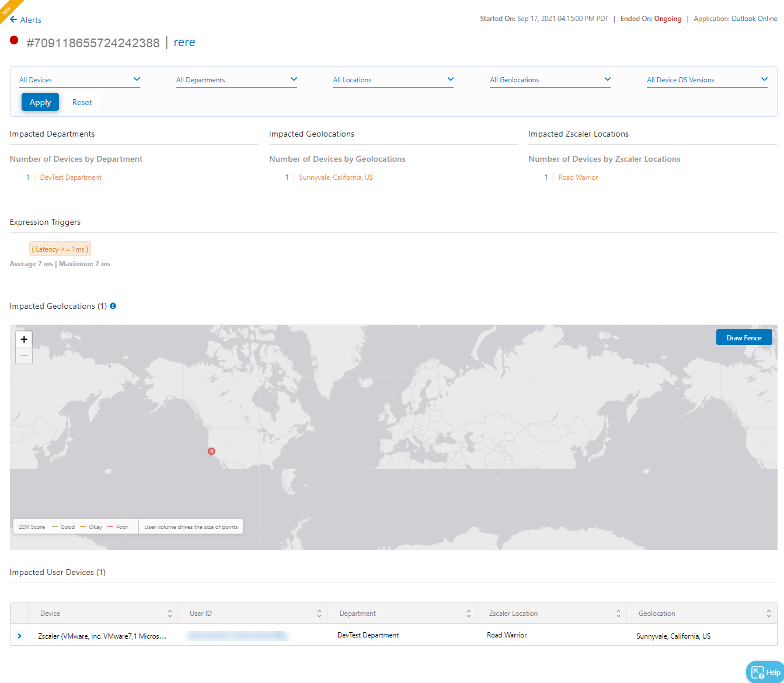
Task: Expand the Zscaler device row
Action: pyautogui.click(x=20, y=636)
